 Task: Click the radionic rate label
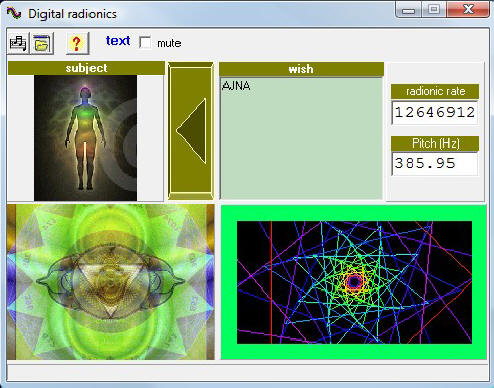435,91
